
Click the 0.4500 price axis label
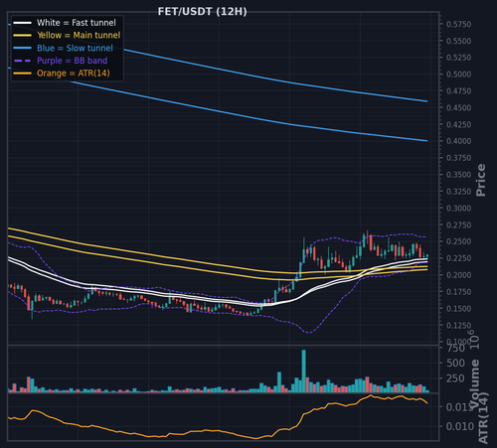[x=458, y=107]
